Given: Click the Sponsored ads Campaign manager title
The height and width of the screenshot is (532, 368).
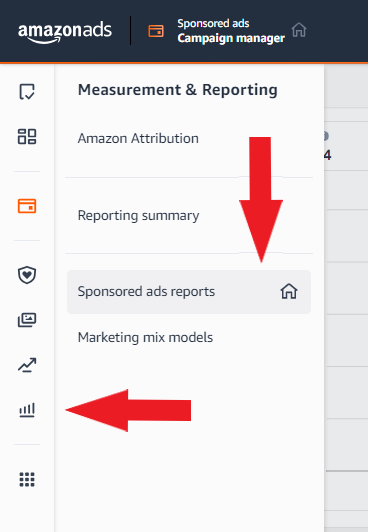Looking at the screenshot, I should click(231, 31).
